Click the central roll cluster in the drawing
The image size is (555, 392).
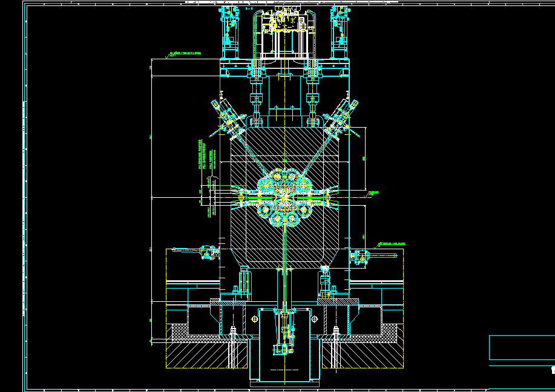pyautogui.click(x=284, y=197)
